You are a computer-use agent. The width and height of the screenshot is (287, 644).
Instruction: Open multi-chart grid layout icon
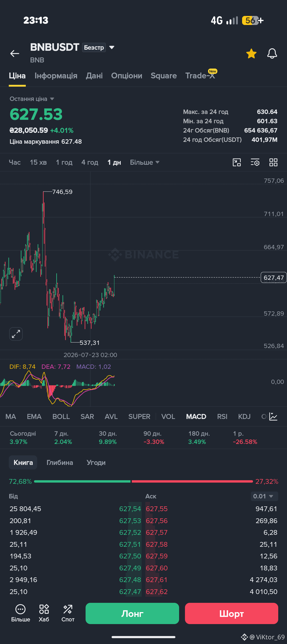[273, 162]
